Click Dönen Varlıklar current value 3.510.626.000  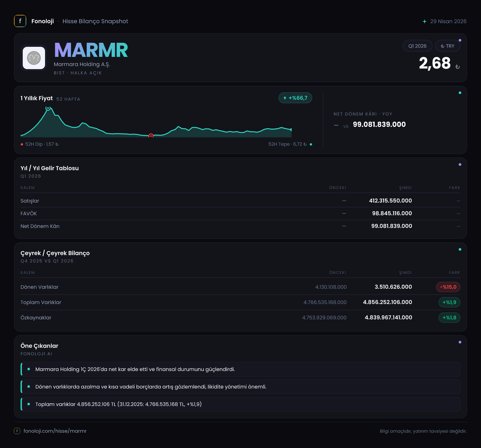pyautogui.click(x=393, y=287)
